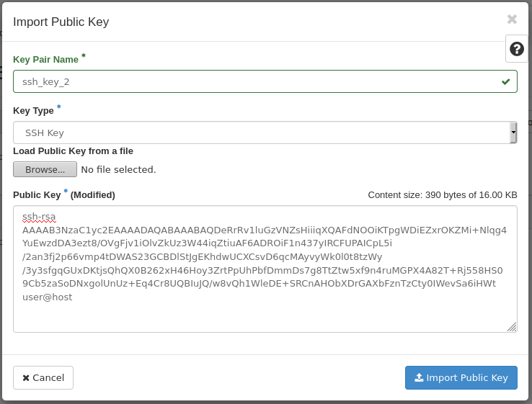
Task: Click the Key Type dropdown arrow
Action: [513, 133]
